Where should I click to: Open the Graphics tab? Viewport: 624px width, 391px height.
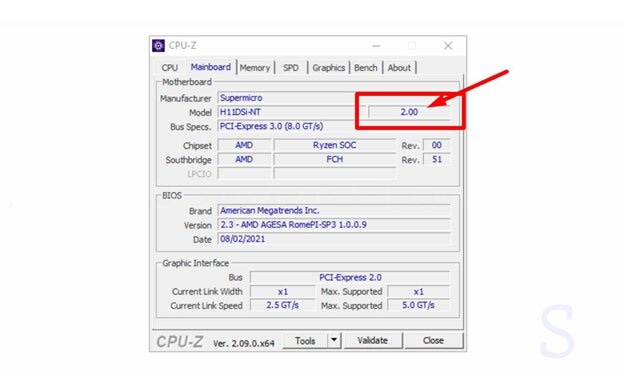tap(328, 68)
